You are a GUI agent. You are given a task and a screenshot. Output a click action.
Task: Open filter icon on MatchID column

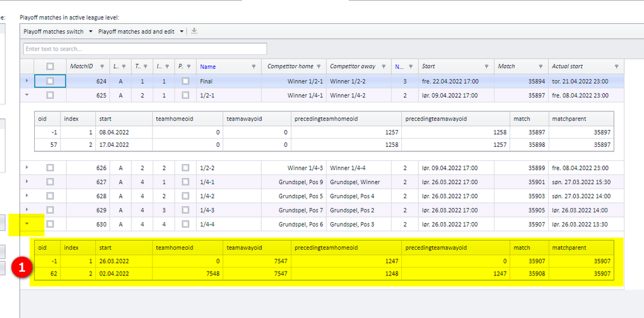[102, 66]
